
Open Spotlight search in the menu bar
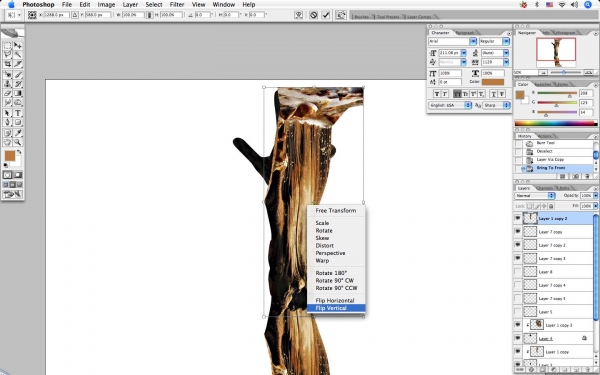coord(588,5)
